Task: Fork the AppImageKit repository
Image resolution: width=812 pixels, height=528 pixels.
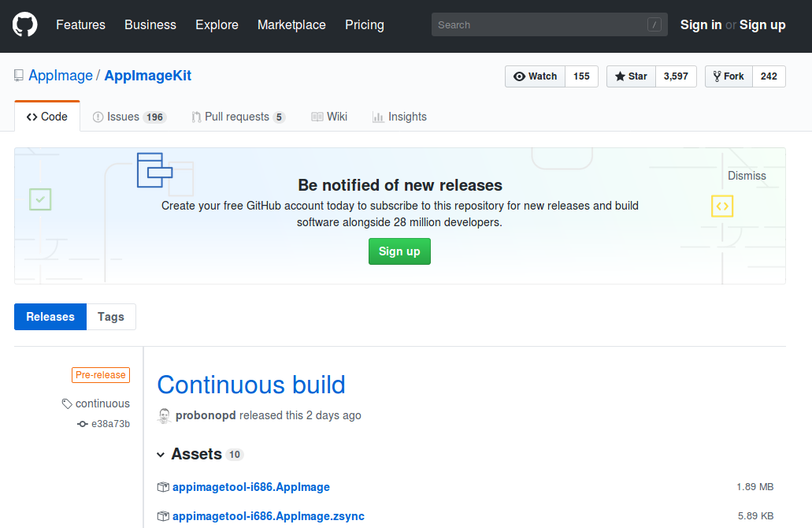Action: 729,76
